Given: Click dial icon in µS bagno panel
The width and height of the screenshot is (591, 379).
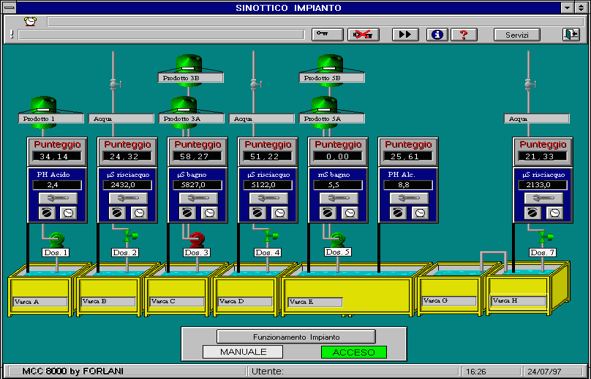Looking at the screenshot, I should click(x=187, y=213).
